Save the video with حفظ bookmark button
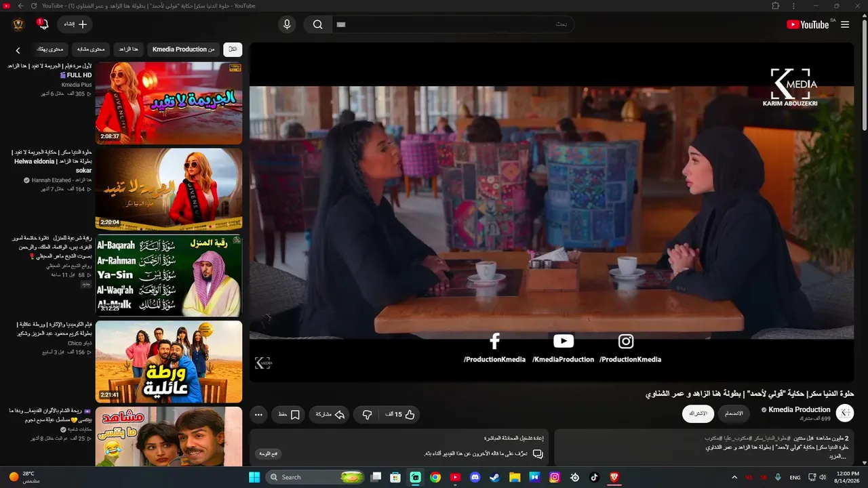 (289, 414)
